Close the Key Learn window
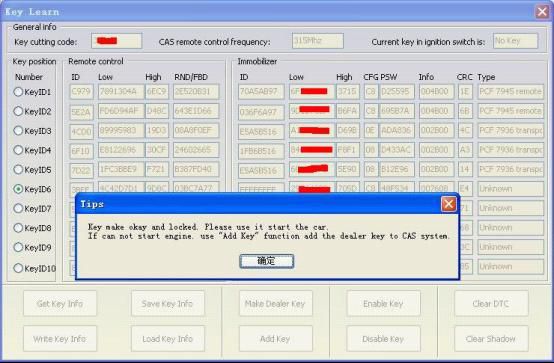Viewport: 554px width, 363px height. pos(542,12)
